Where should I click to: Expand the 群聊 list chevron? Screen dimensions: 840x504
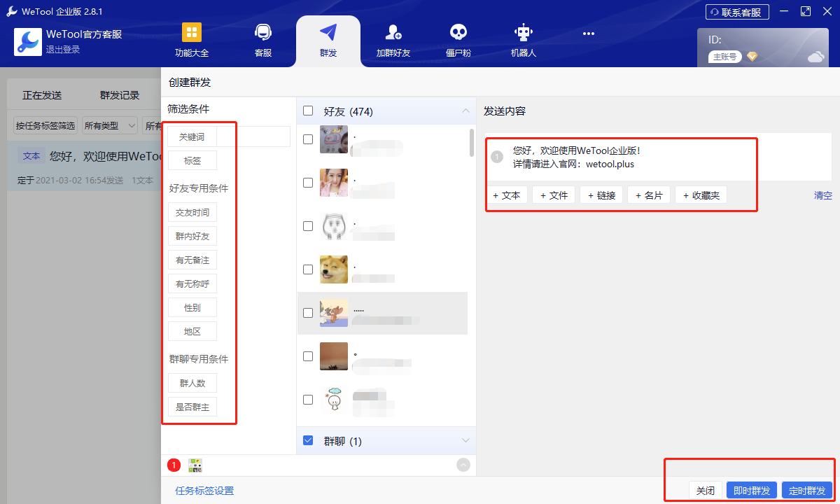coord(465,440)
